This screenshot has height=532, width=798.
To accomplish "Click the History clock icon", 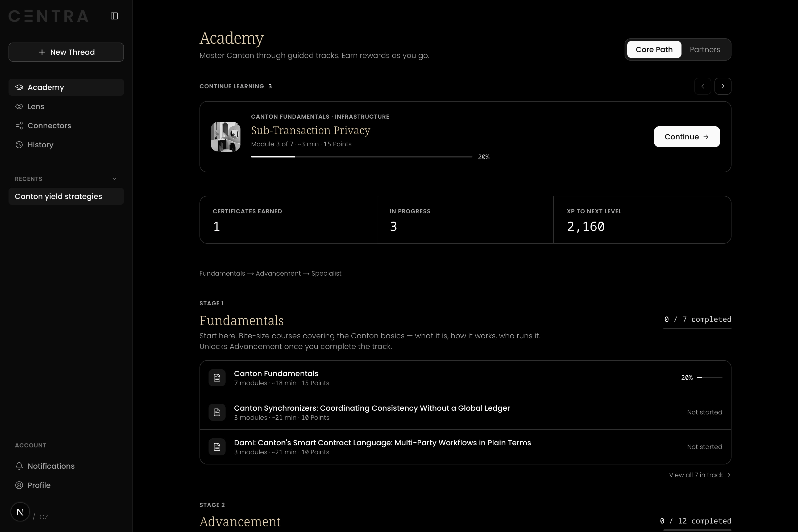I will pyautogui.click(x=19, y=144).
